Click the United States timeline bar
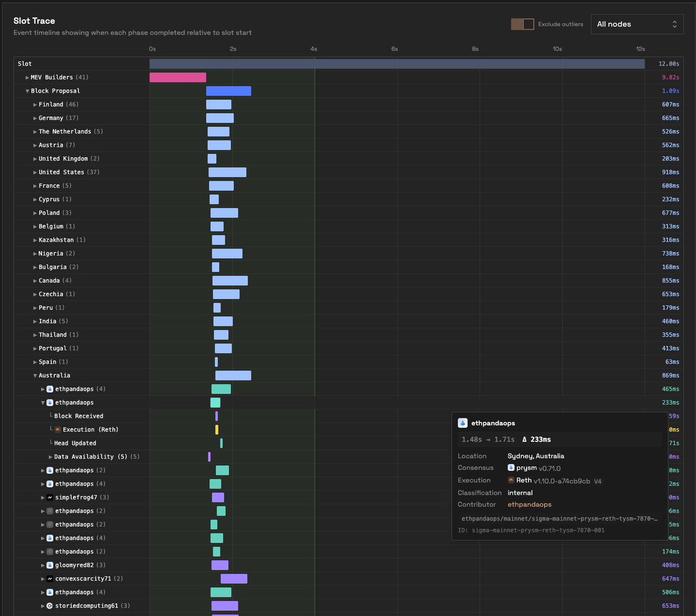Viewport: 696px width, 616px height. (x=227, y=172)
